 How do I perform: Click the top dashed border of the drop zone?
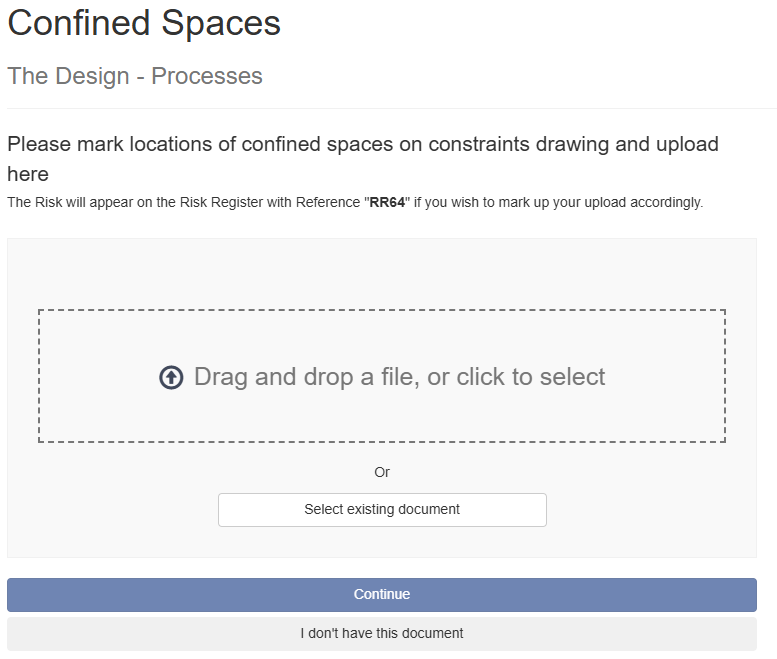(382, 310)
